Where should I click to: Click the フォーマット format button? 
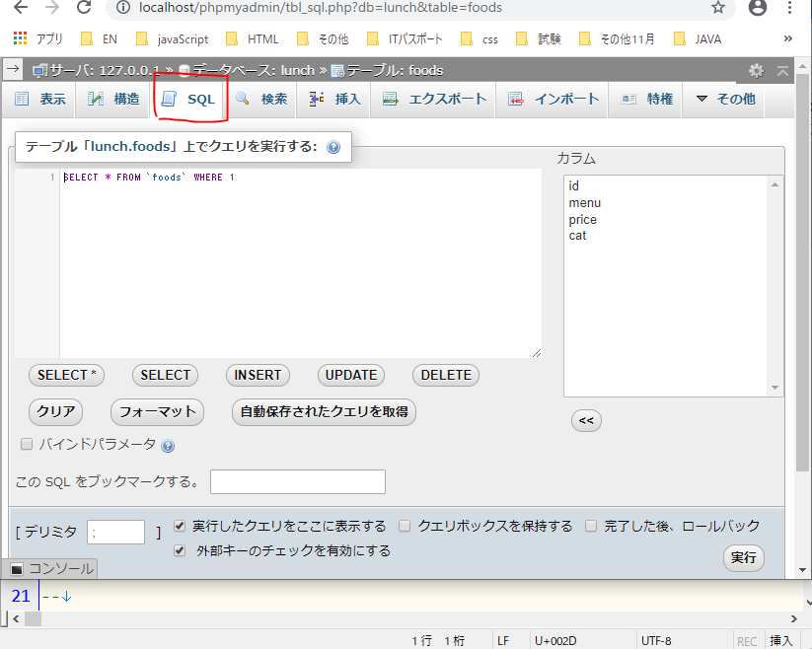[x=158, y=412]
